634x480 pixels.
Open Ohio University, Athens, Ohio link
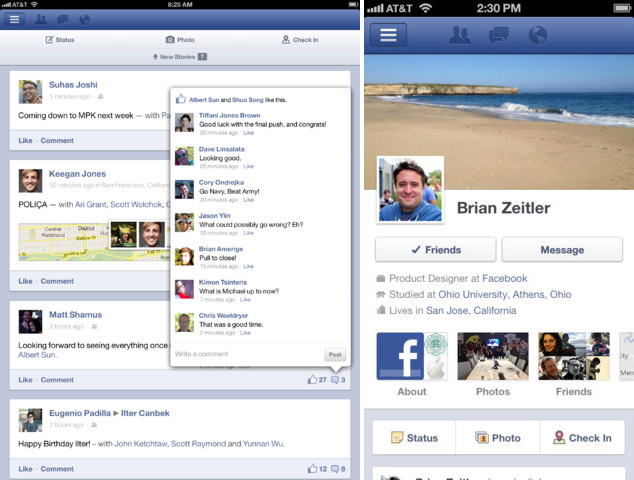click(505, 294)
